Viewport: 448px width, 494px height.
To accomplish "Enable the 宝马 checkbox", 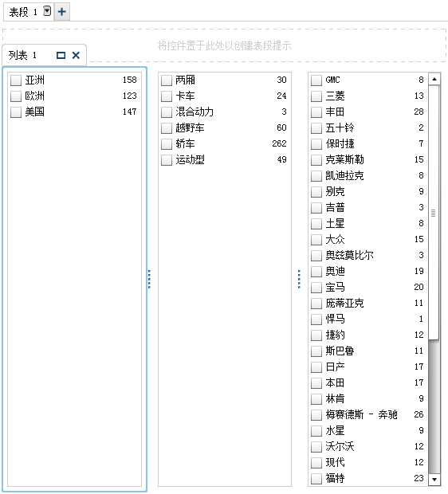I will click(316, 288).
